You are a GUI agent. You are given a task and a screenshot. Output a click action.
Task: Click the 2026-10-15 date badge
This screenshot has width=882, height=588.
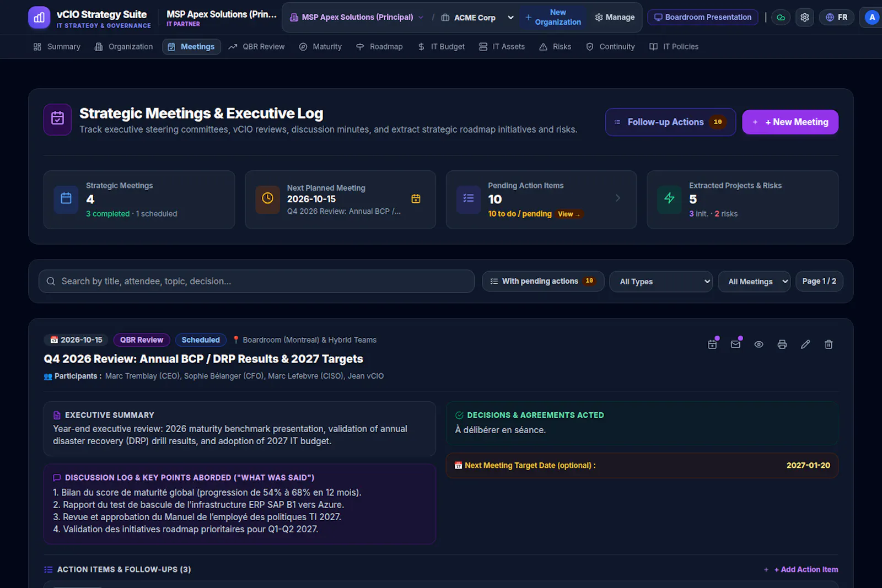click(76, 340)
